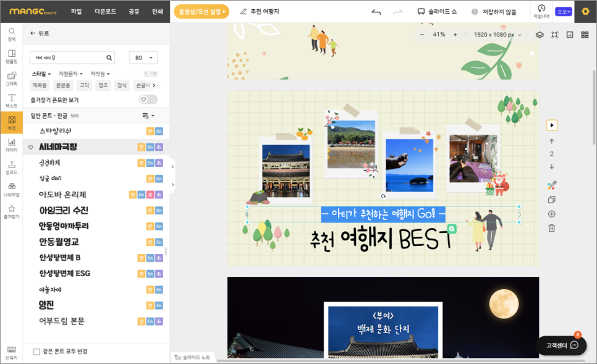The width and height of the screenshot is (597, 364).
Task: Open the 다운로드 menu
Action: coord(105,11)
